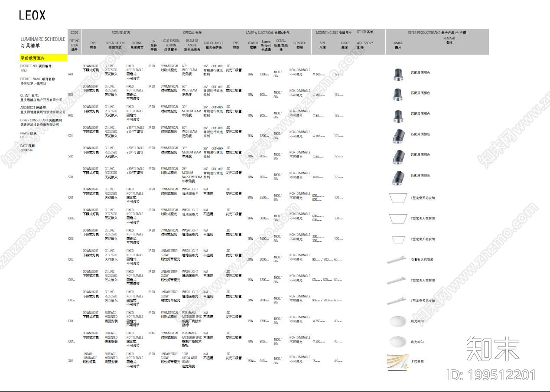
Task: Select the REFER PRODUCT/BRAND header
Action: [437, 33]
